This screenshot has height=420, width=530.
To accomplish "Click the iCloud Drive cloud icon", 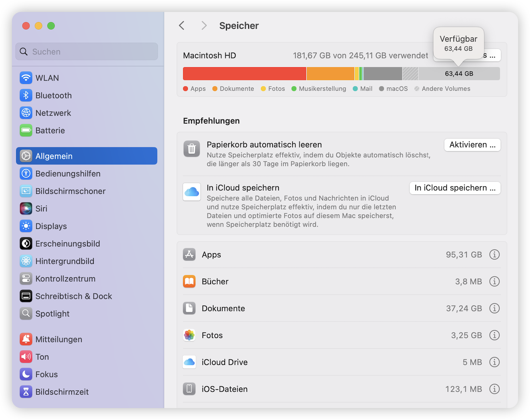I will click(x=189, y=362).
